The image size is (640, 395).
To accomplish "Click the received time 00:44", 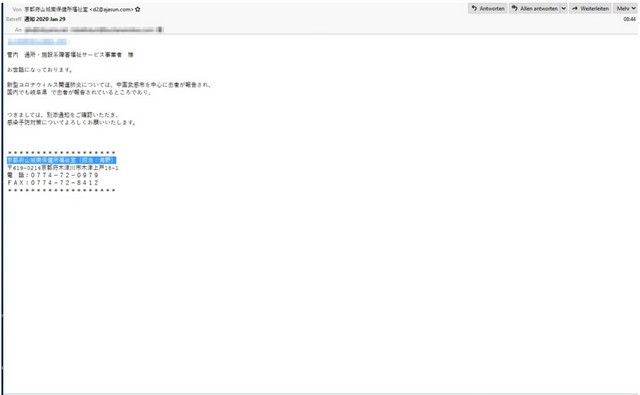I will [x=629, y=19].
